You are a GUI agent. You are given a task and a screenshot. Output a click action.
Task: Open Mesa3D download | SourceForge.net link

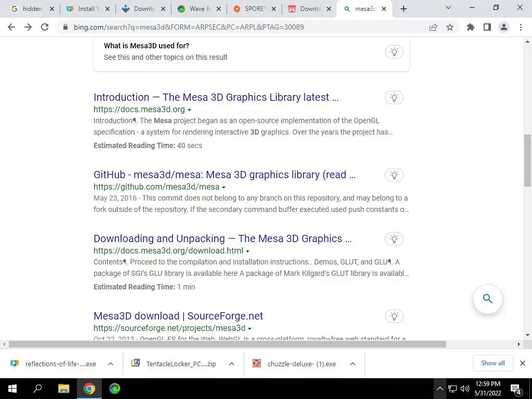click(178, 316)
